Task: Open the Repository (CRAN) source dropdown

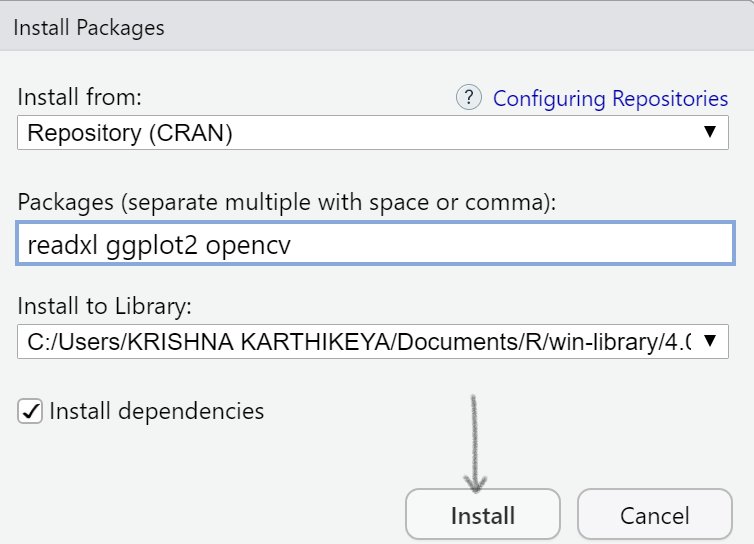Action: (x=360, y=132)
